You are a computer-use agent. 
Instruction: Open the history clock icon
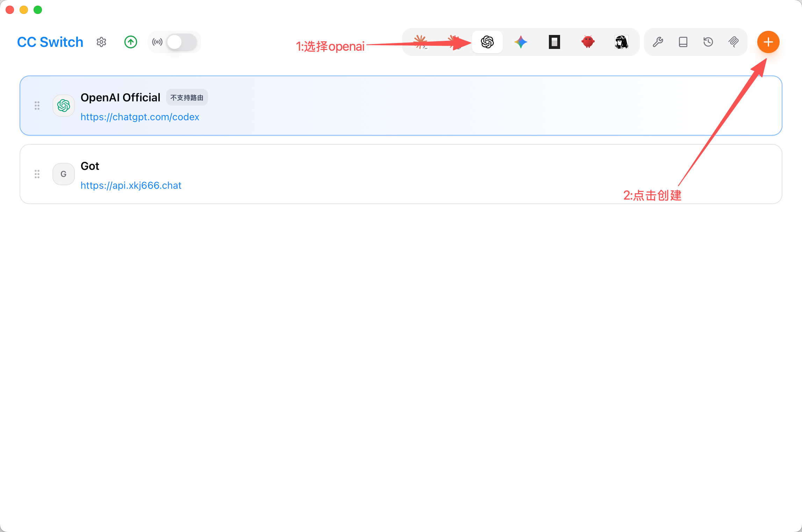click(x=708, y=42)
